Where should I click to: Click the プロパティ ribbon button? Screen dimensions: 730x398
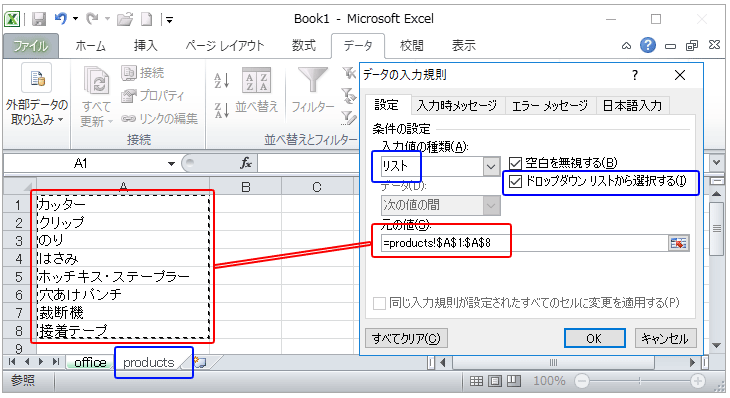click(152, 95)
